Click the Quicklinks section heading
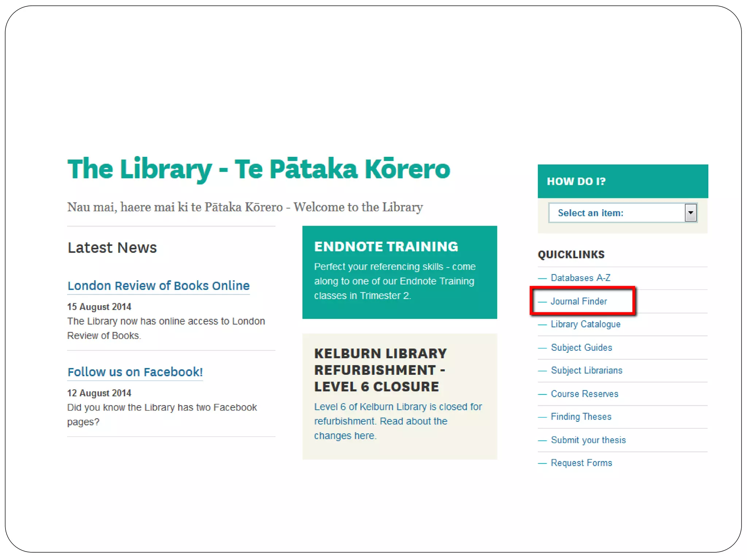 tap(571, 254)
